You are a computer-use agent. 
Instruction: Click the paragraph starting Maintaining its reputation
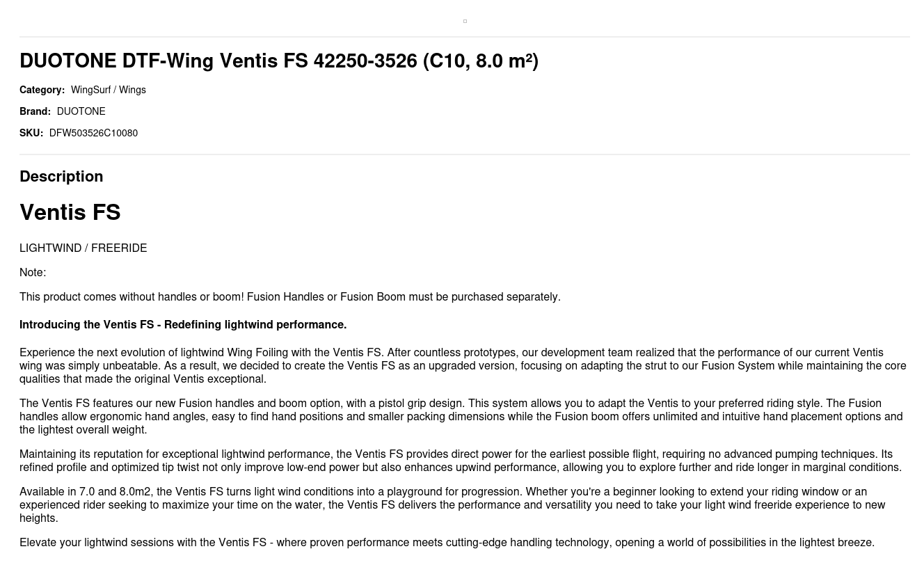[462, 460]
